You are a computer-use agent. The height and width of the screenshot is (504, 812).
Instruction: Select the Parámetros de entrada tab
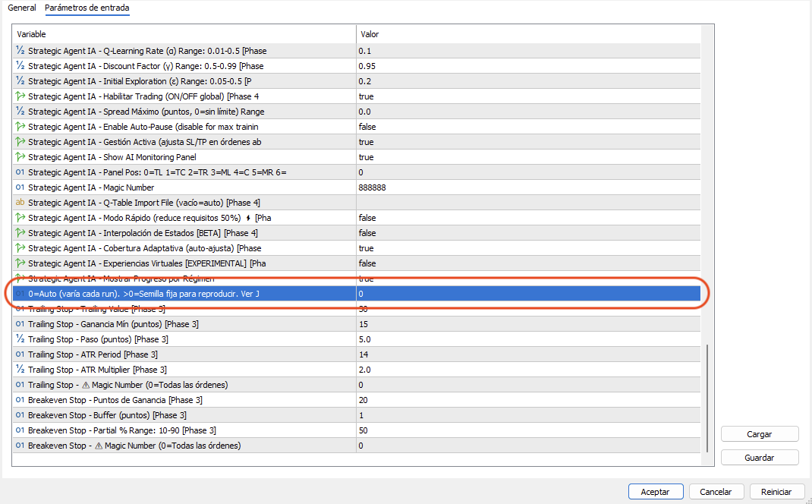87,8
